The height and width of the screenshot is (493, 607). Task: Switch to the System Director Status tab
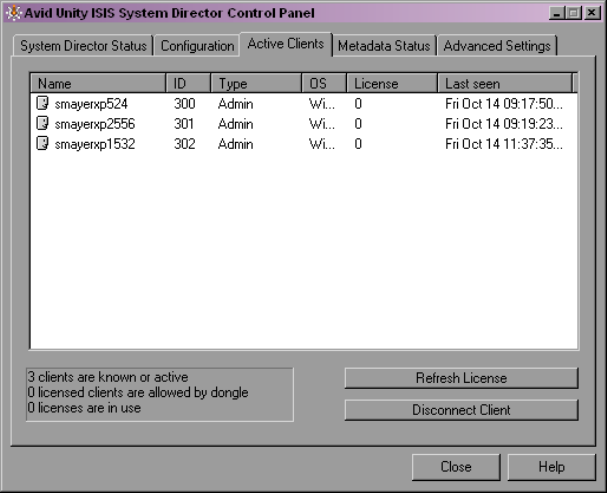pos(83,46)
